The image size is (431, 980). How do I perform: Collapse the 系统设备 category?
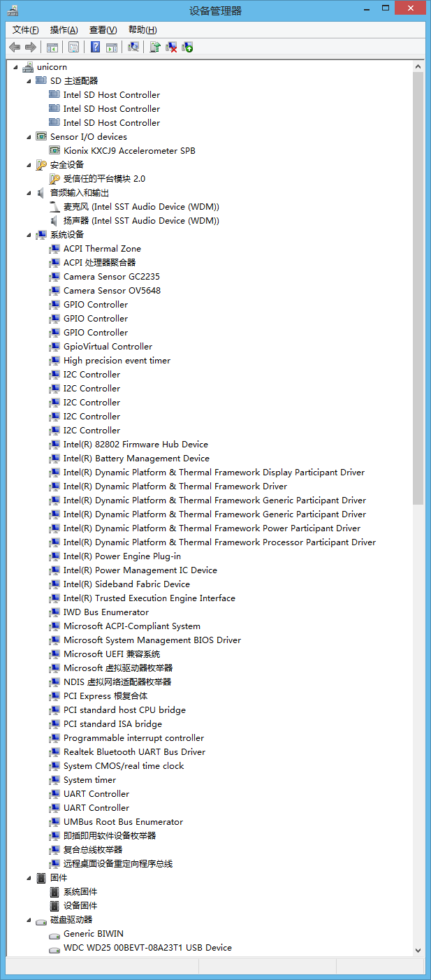point(29,235)
